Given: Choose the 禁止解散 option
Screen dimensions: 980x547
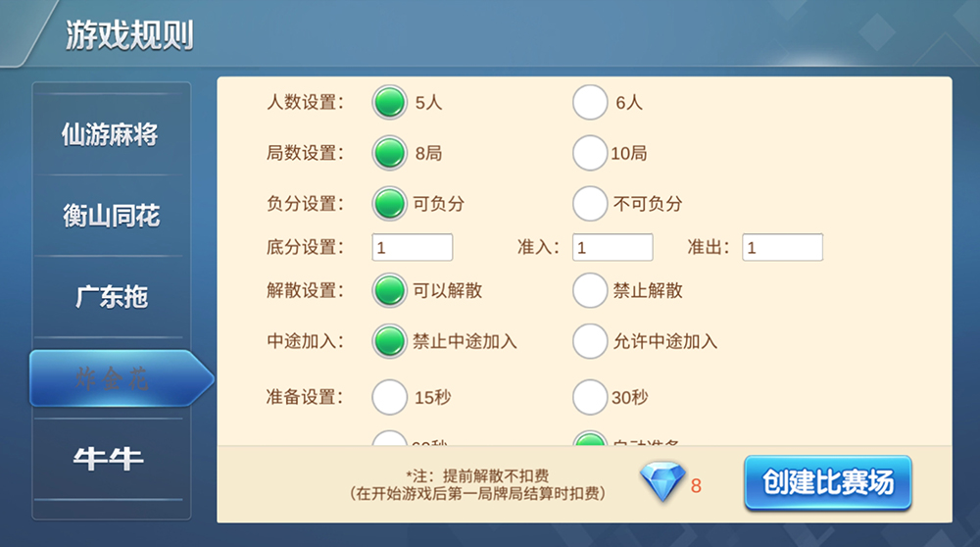Looking at the screenshot, I should click(590, 290).
